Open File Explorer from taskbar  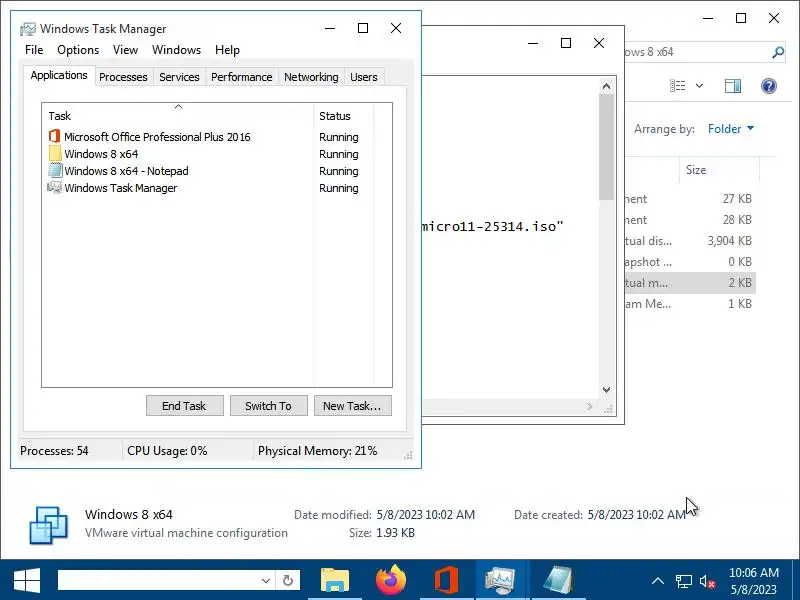[x=335, y=580]
